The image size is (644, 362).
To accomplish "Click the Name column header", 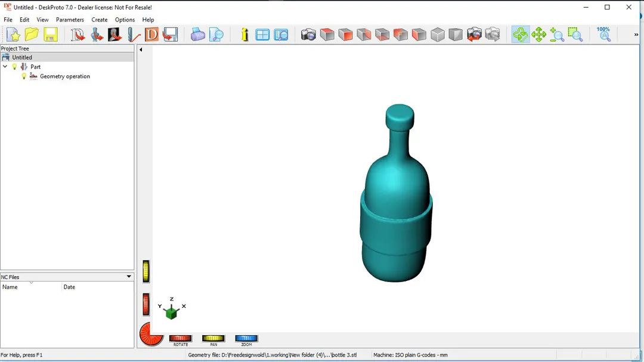I will [10, 287].
